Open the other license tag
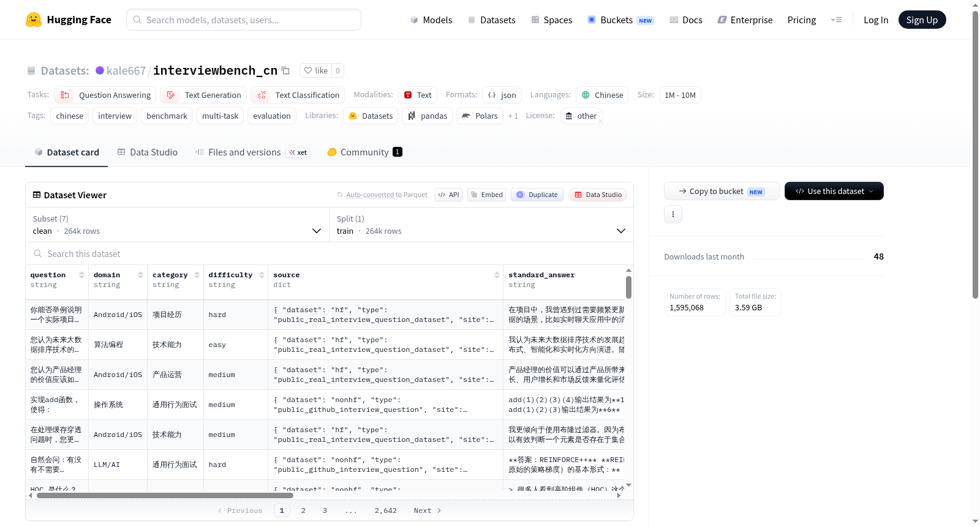 tap(581, 116)
